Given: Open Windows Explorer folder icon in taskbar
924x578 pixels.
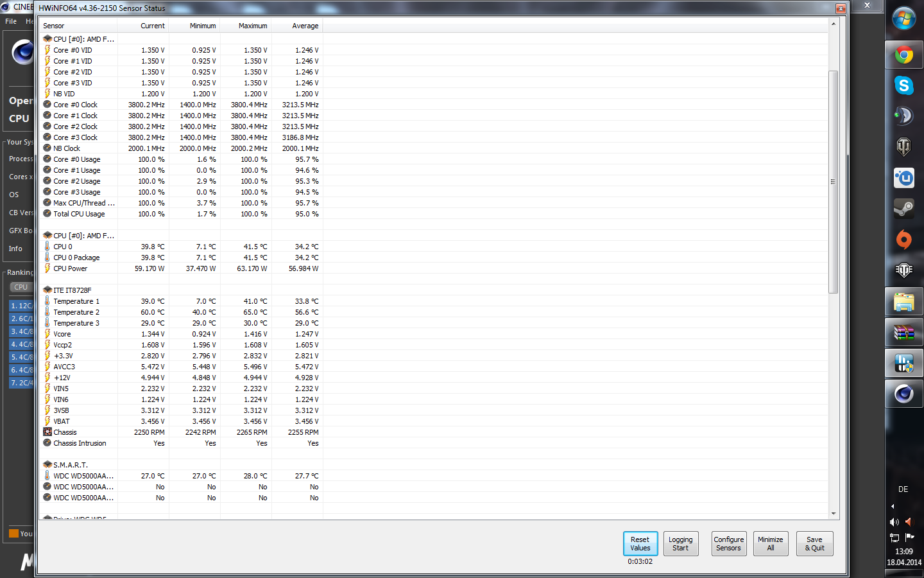Looking at the screenshot, I should (903, 301).
